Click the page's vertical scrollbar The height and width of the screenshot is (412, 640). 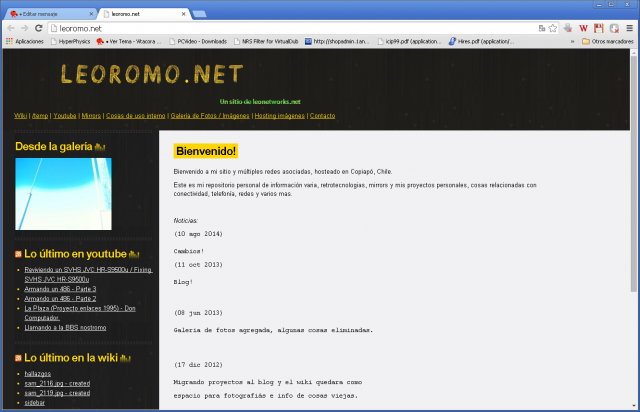pos(634,200)
